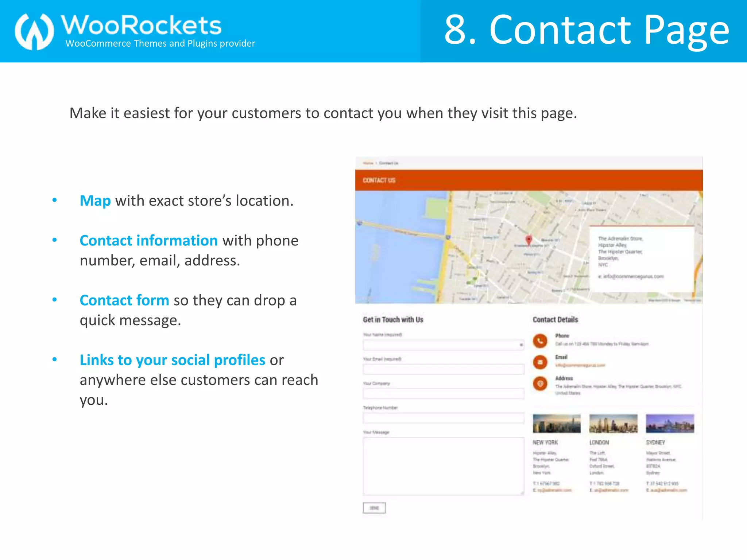Open the New York skyline thumbnail
This screenshot has width=747, height=560.
click(557, 423)
